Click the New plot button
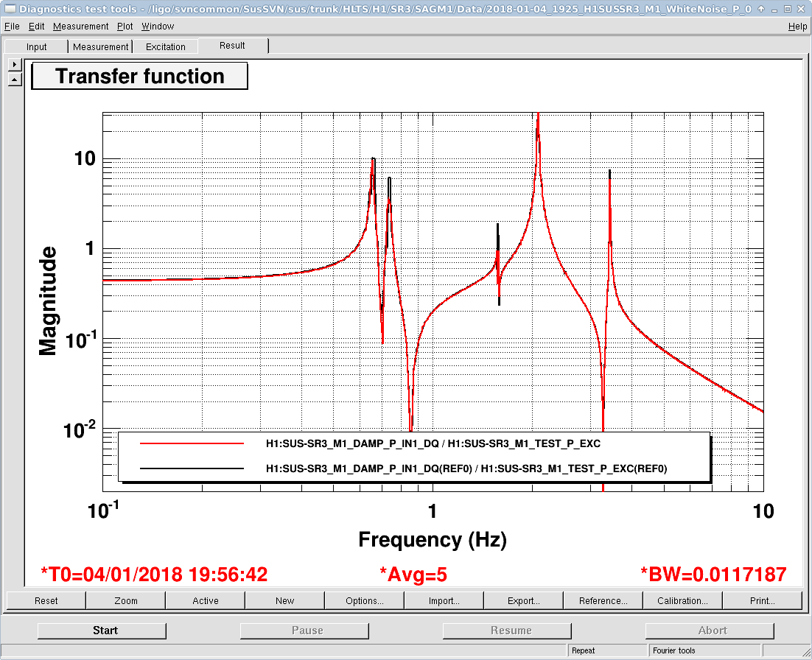Screen dimensions: 812x660 coord(285,600)
